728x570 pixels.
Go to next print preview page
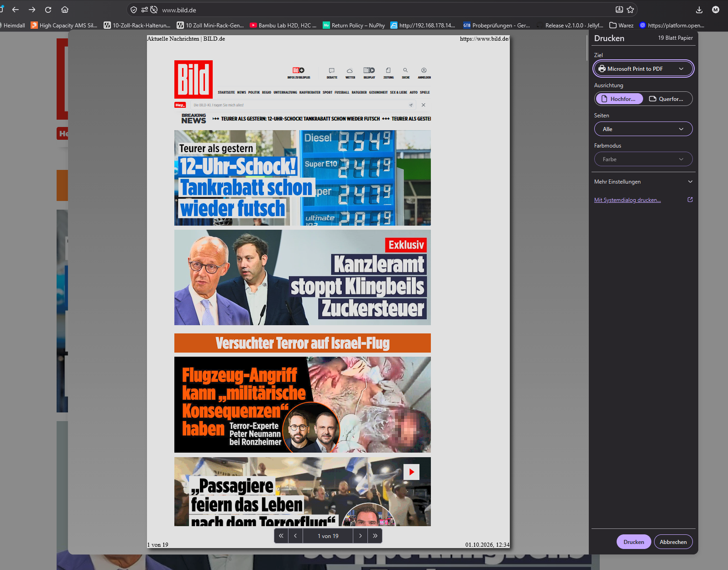(x=361, y=536)
